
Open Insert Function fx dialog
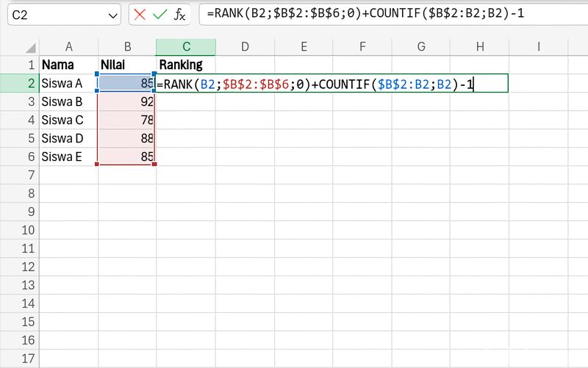[179, 15]
